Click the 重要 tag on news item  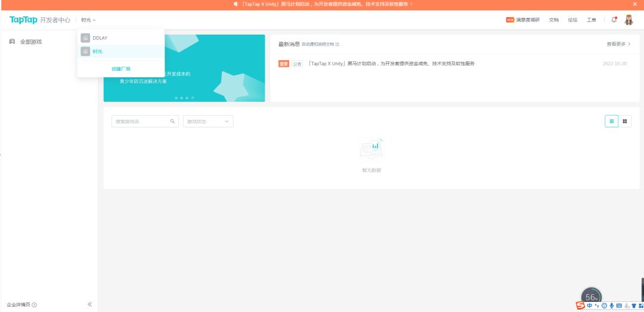(283, 64)
